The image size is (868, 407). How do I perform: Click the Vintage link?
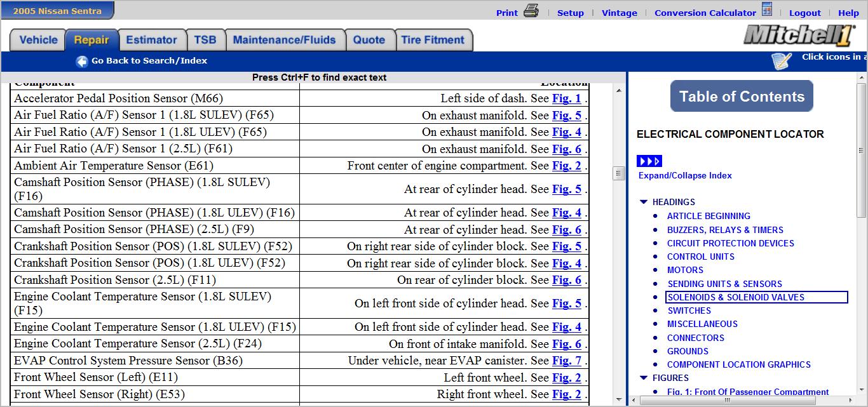620,13
